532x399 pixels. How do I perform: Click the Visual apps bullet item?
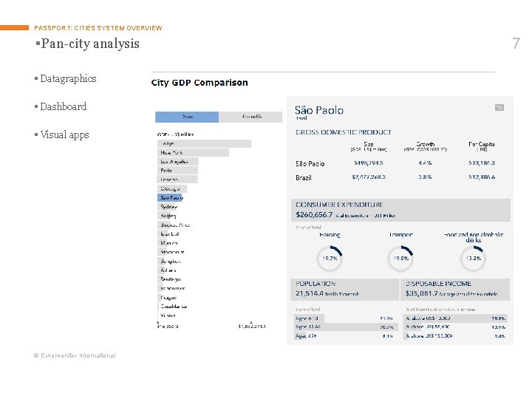64,134
